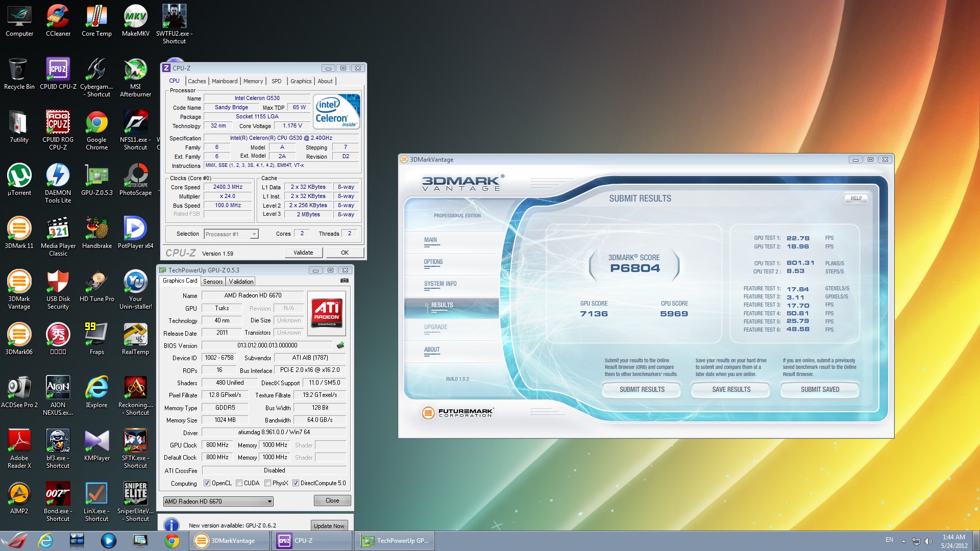Switch to the Mainboard tab in CPU-Z
This screenshot has height=551, width=980.
[225, 81]
